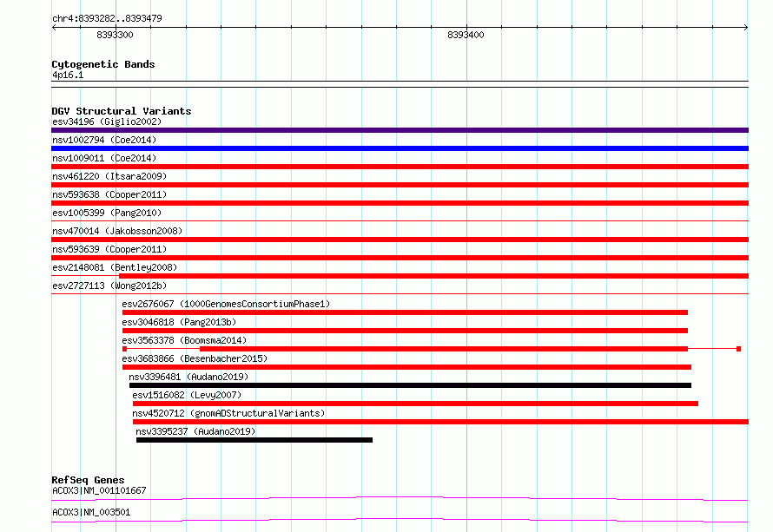The height and width of the screenshot is (532, 773).
Task: Select nsv470014 (Jakobsson2008) variant
Action: click(x=117, y=231)
